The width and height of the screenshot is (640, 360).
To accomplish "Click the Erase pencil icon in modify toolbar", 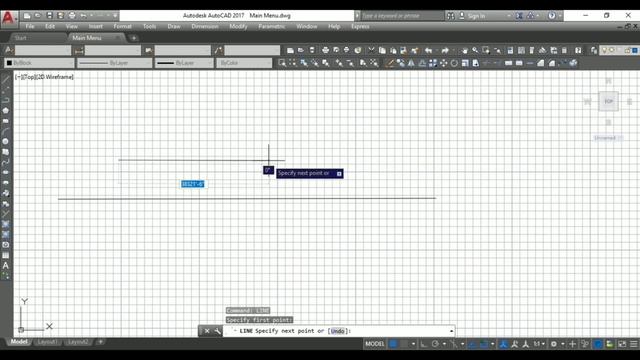I will [390, 63].
